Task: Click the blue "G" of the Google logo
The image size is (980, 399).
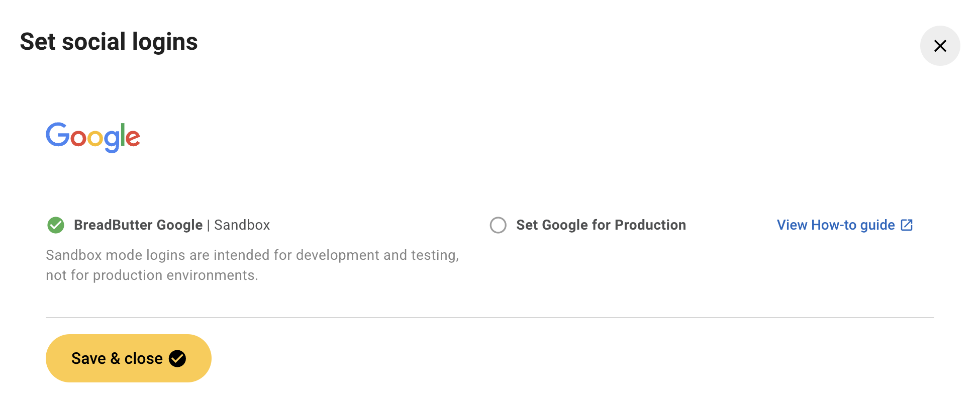Action: 58,135
